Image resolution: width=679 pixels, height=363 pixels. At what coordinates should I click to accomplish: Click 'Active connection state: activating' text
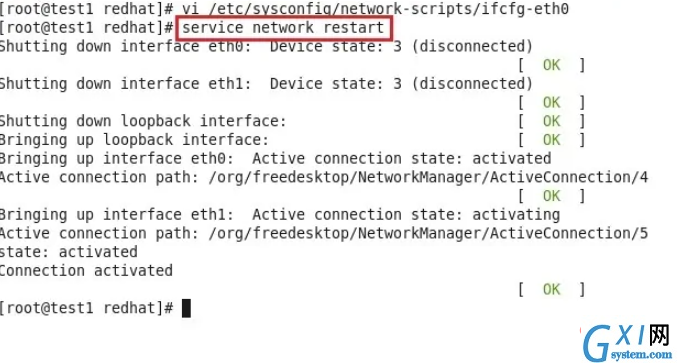point(406,215)
